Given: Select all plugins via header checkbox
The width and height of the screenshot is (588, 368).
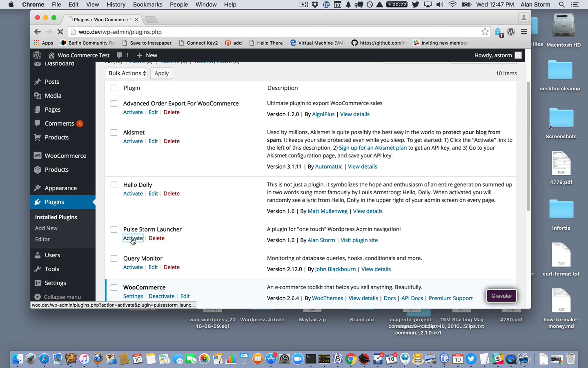Looking at the screenshot, I should (114, 88).
